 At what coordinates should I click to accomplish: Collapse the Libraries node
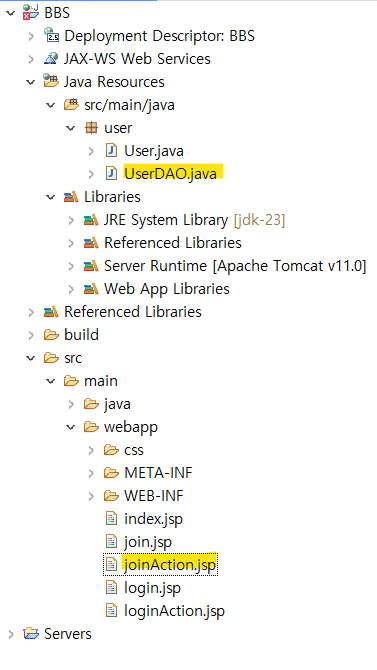pos(51,197)
